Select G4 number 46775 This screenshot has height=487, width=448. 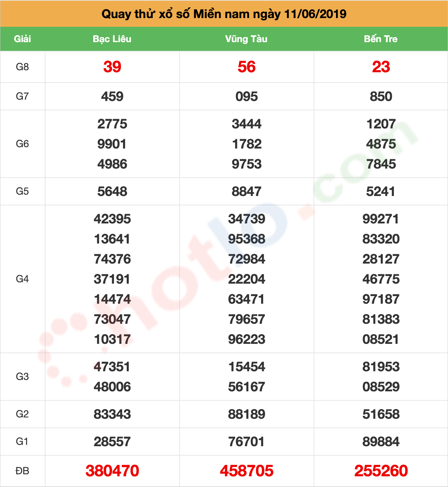point(381,279)
